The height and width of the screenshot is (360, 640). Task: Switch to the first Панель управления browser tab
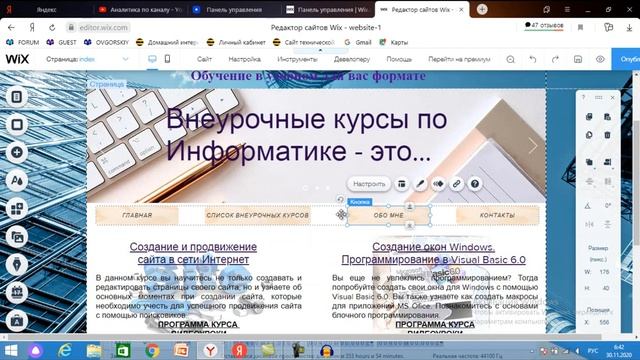(x=234, y=9)
